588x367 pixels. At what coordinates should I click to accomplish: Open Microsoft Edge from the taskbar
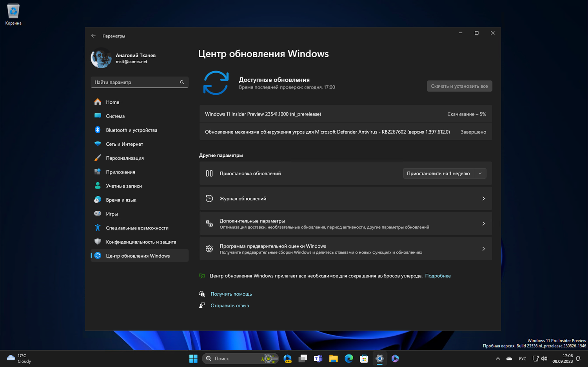(x=348, y=358)
